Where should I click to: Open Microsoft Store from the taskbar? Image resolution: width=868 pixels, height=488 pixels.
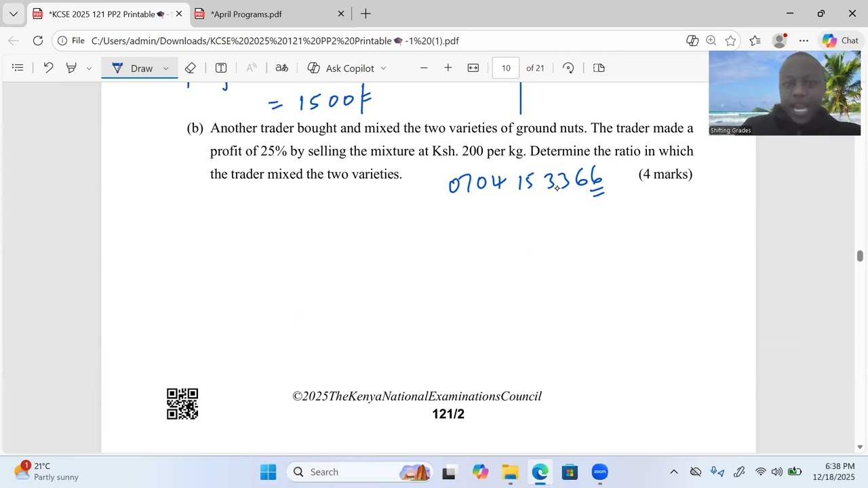[570, 472]
